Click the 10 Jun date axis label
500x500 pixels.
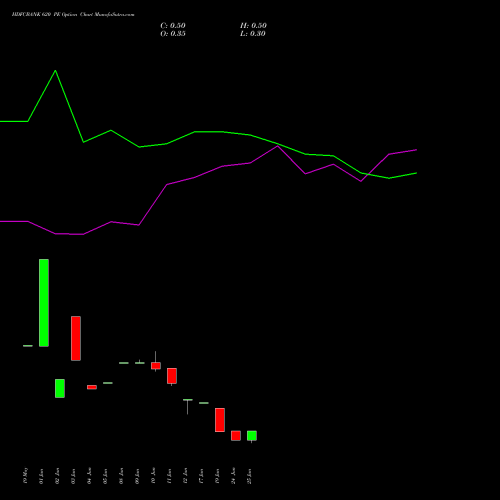coord(153,476)
